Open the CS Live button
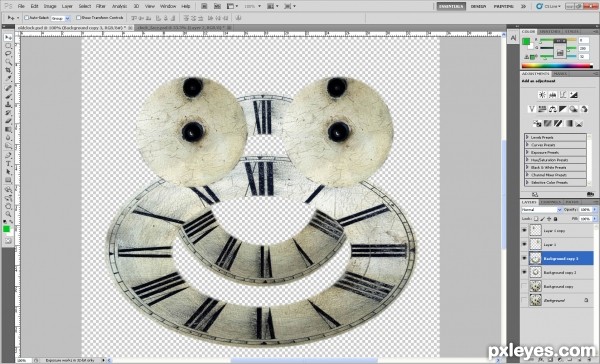 [x=549, y=7]
